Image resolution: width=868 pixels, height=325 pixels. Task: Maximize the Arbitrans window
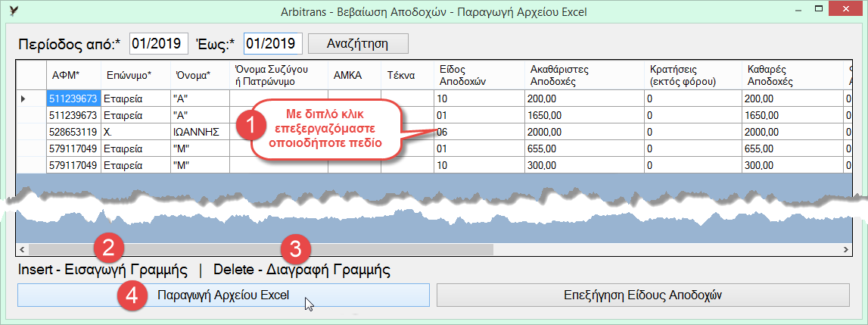pos(819,9)
